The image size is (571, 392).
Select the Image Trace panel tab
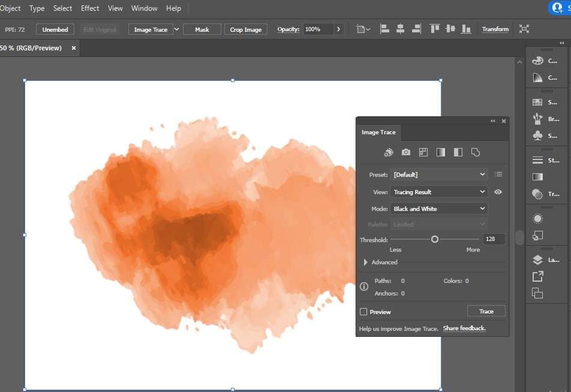(378, 132)
